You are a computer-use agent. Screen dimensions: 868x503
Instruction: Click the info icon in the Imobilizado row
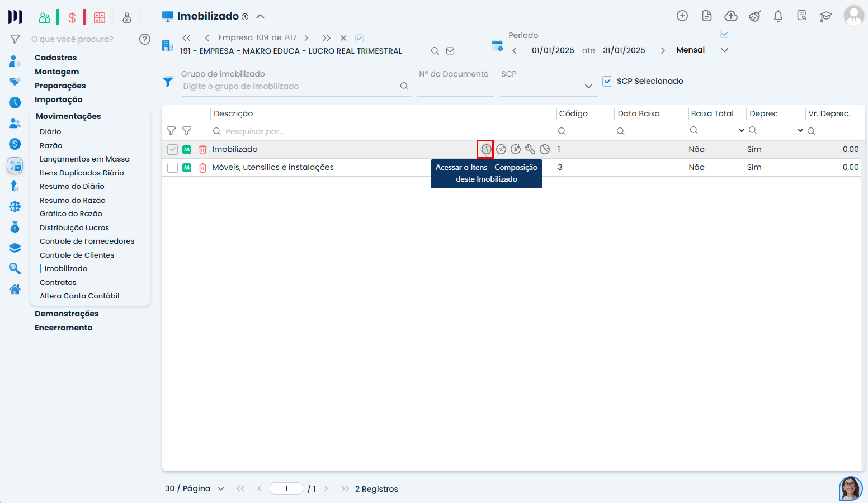pos(486,149)
